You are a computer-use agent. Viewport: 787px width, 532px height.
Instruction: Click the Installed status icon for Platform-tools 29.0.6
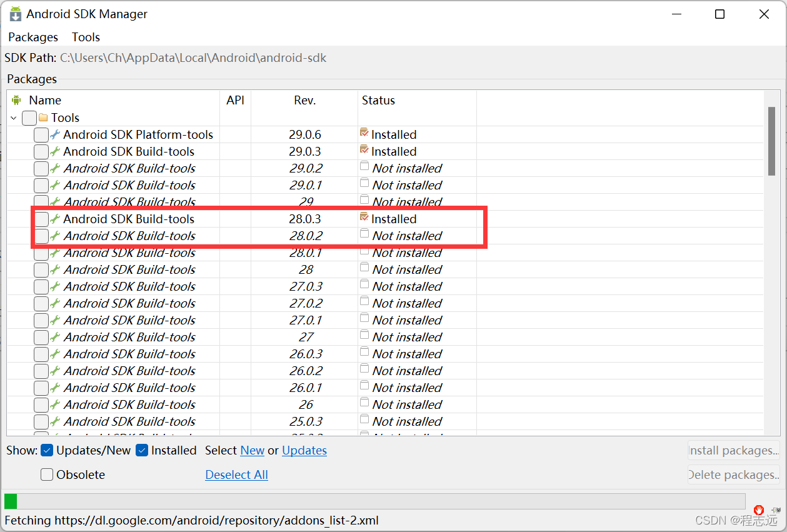point(364,133)
